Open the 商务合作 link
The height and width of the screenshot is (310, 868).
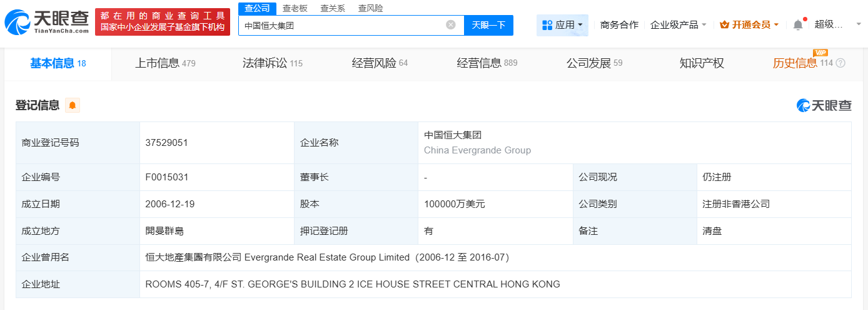pos(619,25)
